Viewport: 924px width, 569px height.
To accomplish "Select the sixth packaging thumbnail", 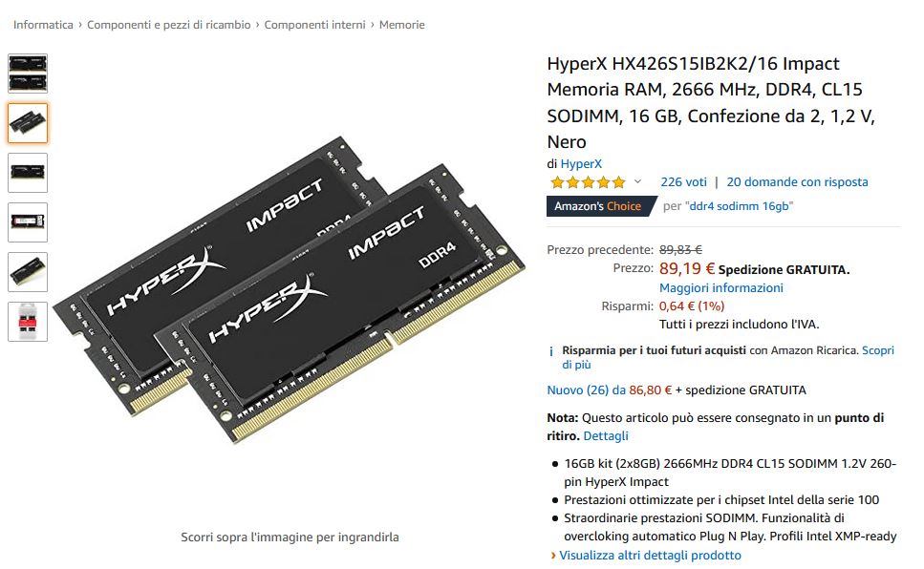I will [28, 322].
